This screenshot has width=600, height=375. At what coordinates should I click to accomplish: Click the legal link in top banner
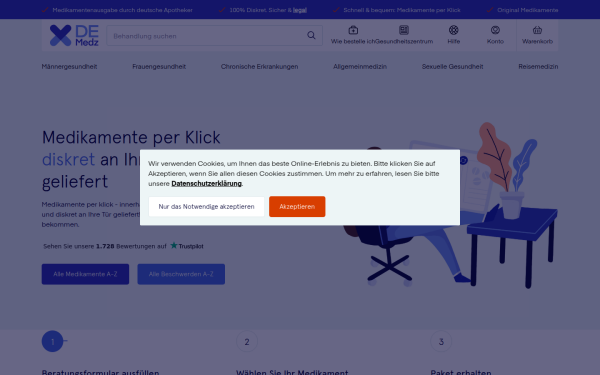300,10
